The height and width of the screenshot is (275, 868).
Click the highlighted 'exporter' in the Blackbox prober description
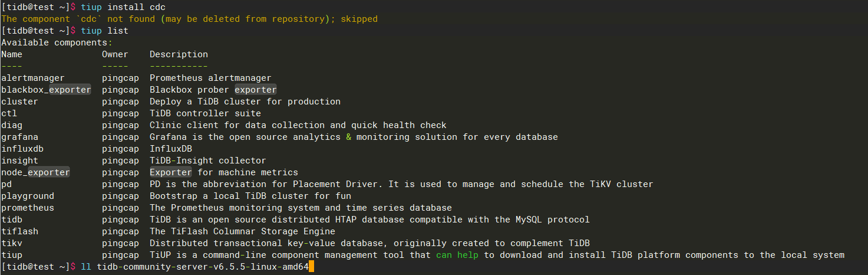tap(255, 90)
